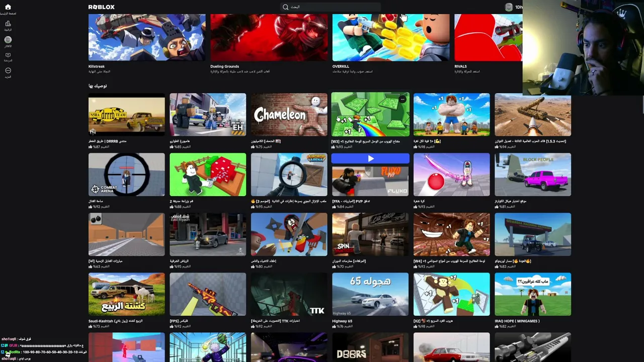This screenshot has width=644, height=362.
Task: Click the 'Dueling Grounds' game title
Action: pyautogui.click(x=224, y=66)
